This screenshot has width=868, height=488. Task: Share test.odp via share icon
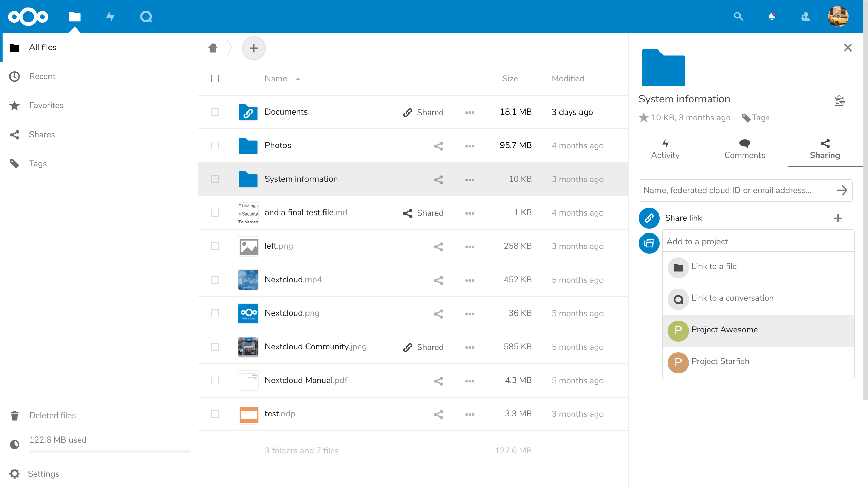point(438,414)
